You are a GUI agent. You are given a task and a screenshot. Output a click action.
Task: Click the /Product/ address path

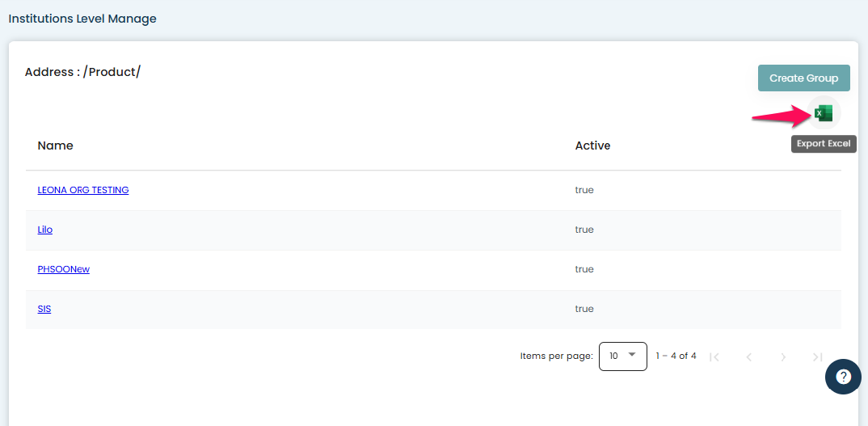[112, 72]
